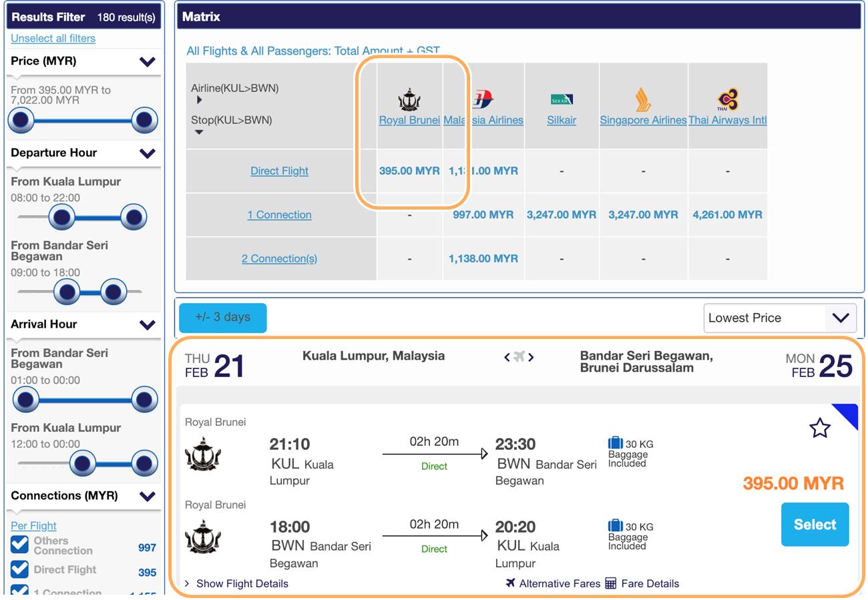Collapse the Departure Hour filter section
Image resolution: width=868 pixels, height=600 pixels.
point(148,153)
